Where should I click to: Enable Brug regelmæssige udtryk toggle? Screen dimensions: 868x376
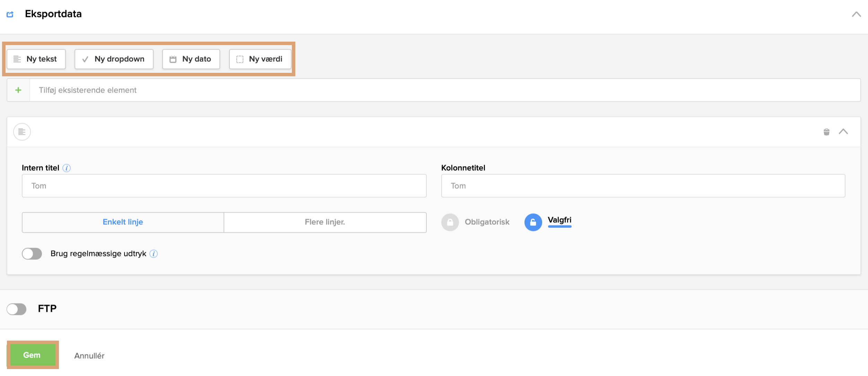click(x=32, y=254)
